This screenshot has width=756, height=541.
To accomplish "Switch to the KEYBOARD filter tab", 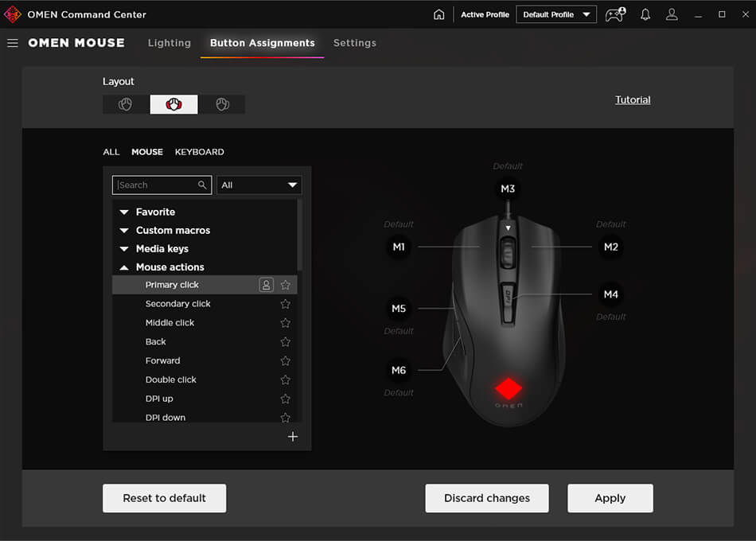I will [199, 152].
